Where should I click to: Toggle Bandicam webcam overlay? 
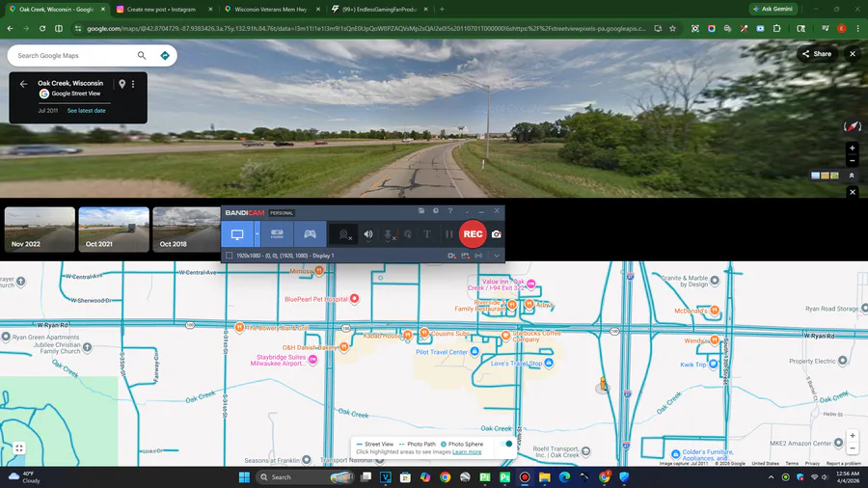click(x=343, y=234)
